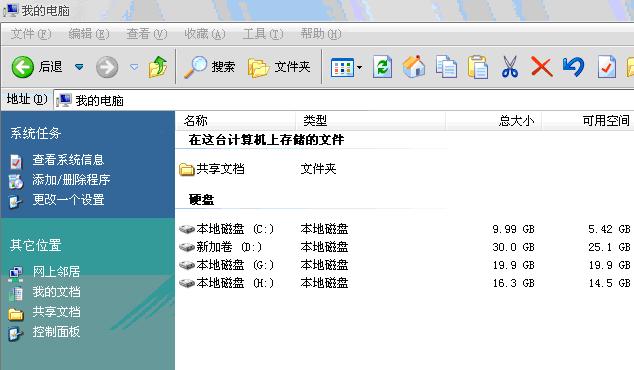The image size is (634, 370).
Task: Click the Home house icon
Action: tap(414, 67)
